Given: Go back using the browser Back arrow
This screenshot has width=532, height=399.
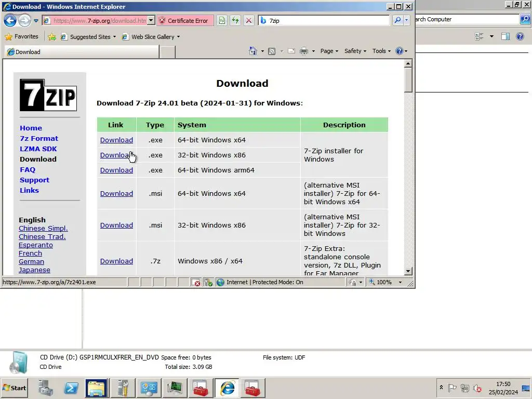Looking at the screenshot, I should [x=10, y=21].
